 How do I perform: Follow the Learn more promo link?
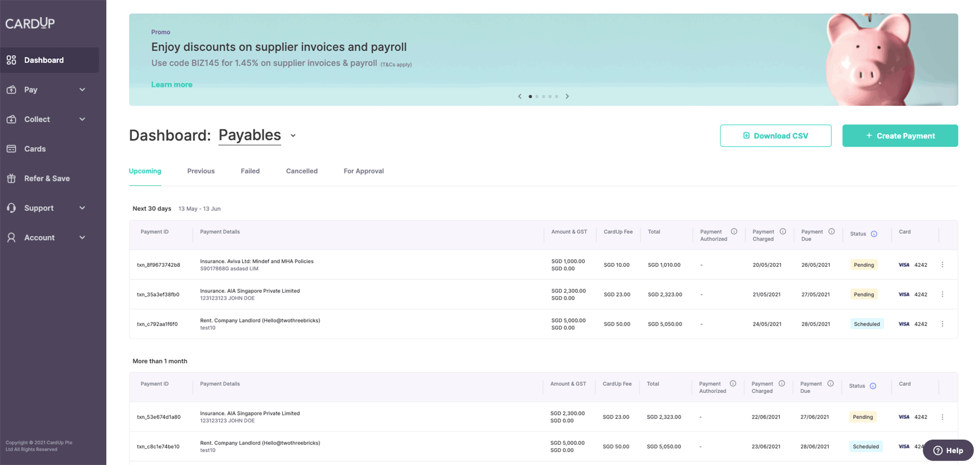pyautogui.click(x=172, y=85)
